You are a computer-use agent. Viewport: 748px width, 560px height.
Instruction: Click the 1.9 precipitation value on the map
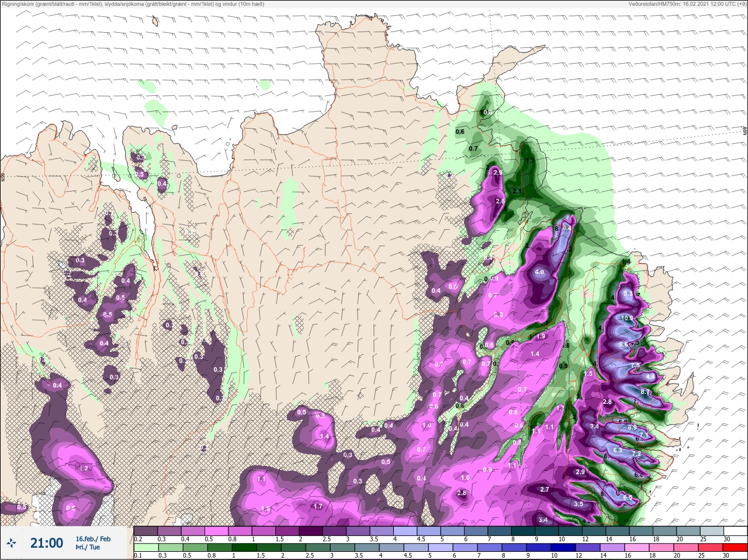pyautogui.click(x=541, y=336)
